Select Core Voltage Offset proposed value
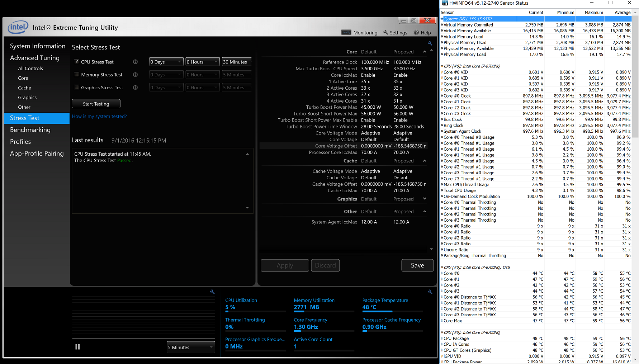The height and width of the screenshot is (364, 639). (410, 146)
